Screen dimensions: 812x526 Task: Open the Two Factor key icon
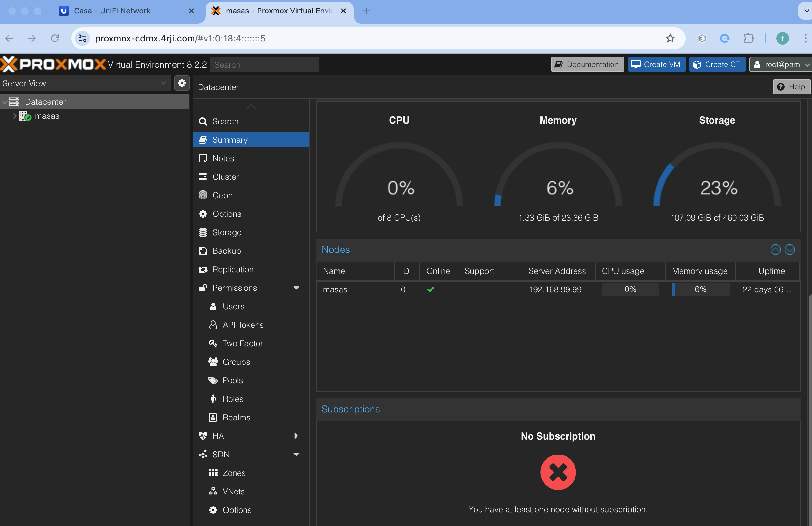pyautogui.click(x=213, y=343)
